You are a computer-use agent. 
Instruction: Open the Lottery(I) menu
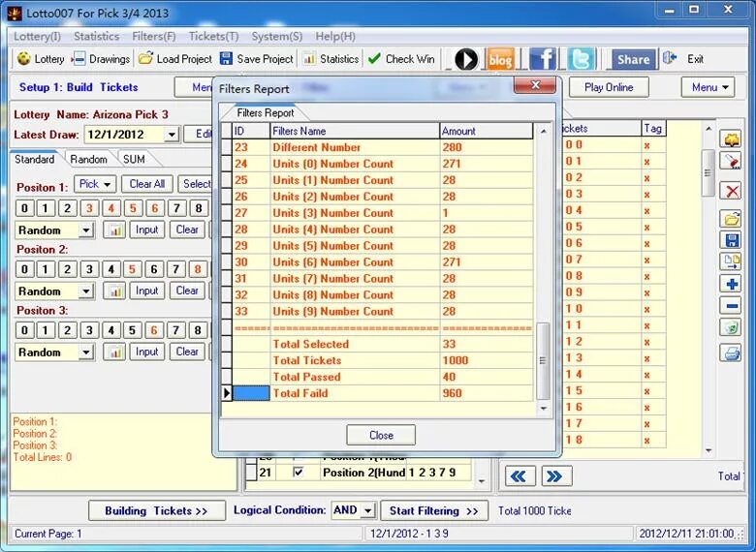click(37, 36)
